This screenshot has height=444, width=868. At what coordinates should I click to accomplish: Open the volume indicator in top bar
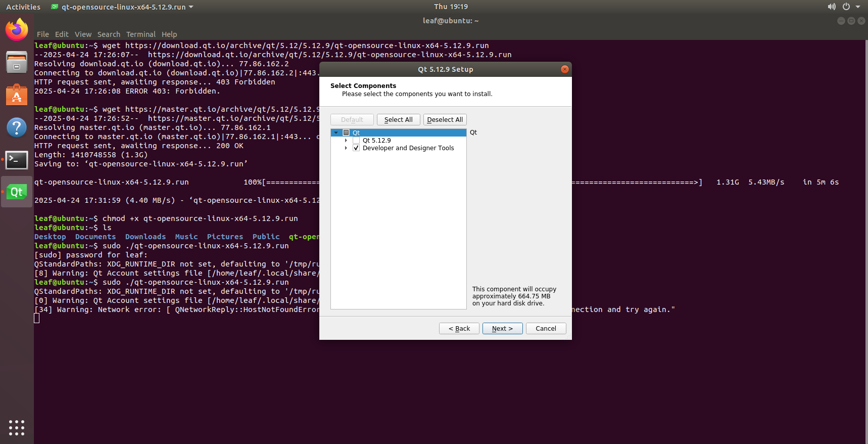click(832, 7)
